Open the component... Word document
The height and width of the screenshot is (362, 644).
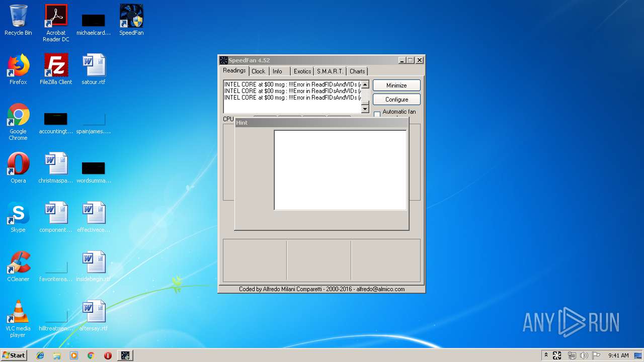[x=56, y=217]
